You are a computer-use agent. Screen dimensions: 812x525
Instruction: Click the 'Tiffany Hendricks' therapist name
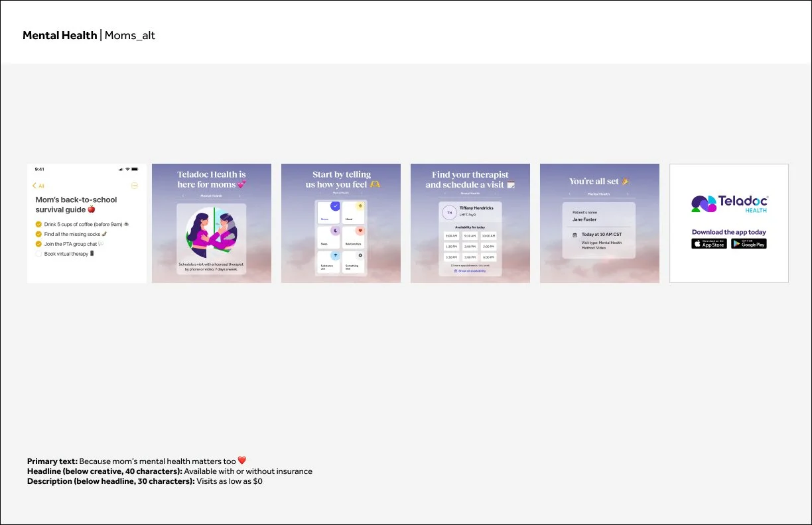tap(476, 208)
